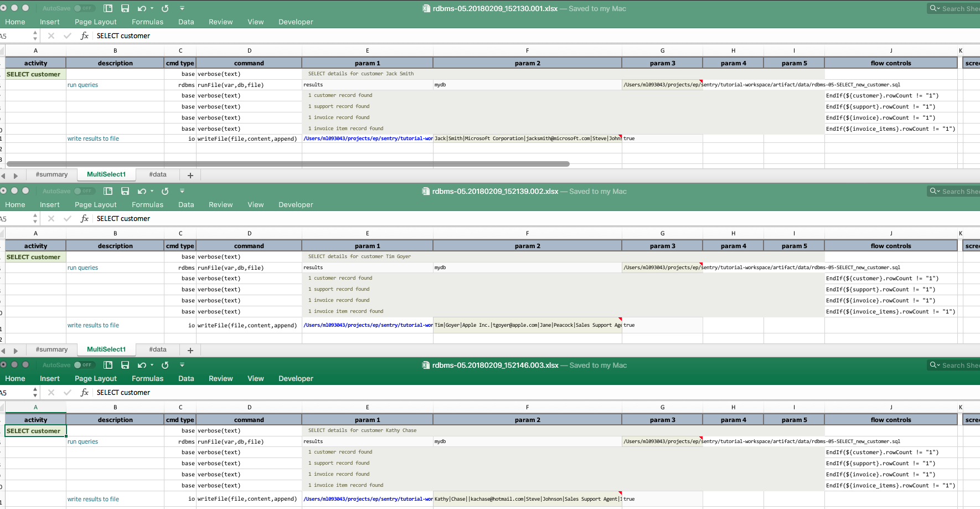Viewport: 980px width, 509px height.
Task: Go to the next sheet tab in 002.xlsx
Action: tap(16, 351)
